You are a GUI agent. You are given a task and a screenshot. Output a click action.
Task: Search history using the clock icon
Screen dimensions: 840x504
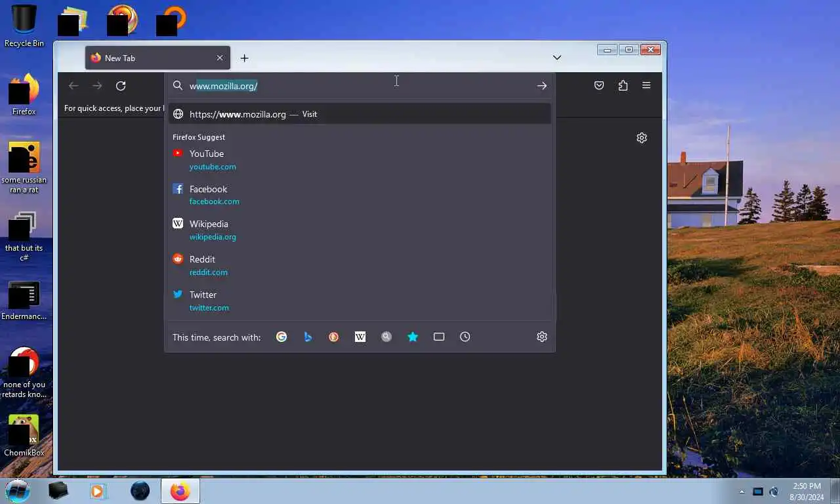click(x=465, y=337)
